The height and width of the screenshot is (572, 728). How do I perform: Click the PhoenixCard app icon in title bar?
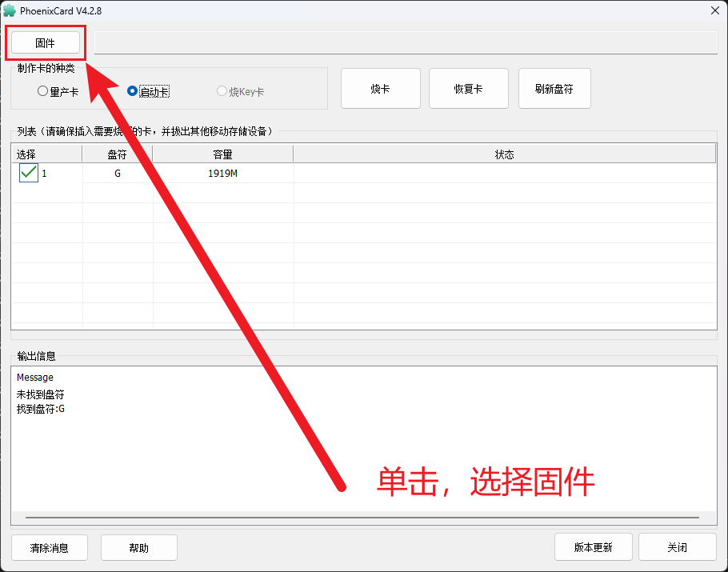(10, 10)
